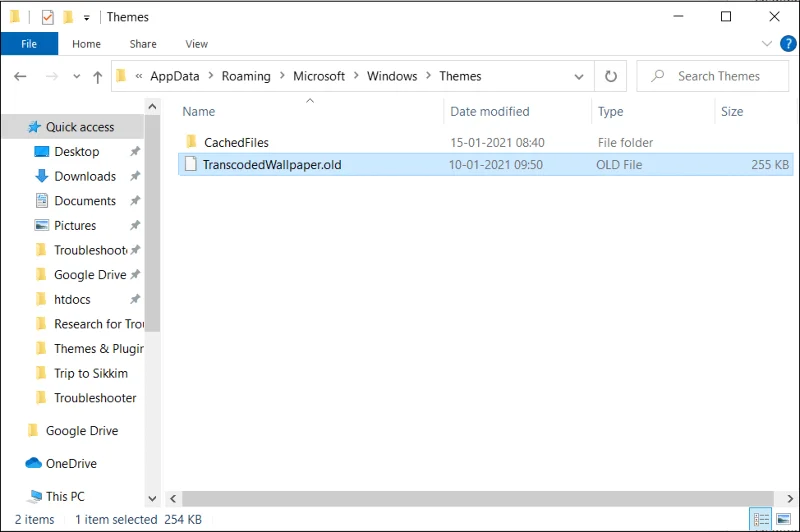Expand the ribbon with the chevron
Screen dimensions: 800x532
pyautogui.click(x=766, y=43)
